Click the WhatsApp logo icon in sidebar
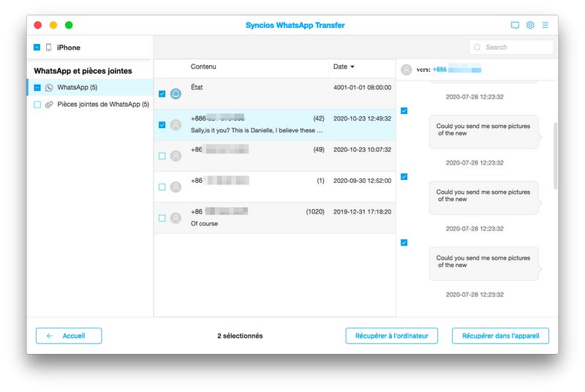This screenshot has width=585, height=392. pyautogui.click(x=49, y=88)
